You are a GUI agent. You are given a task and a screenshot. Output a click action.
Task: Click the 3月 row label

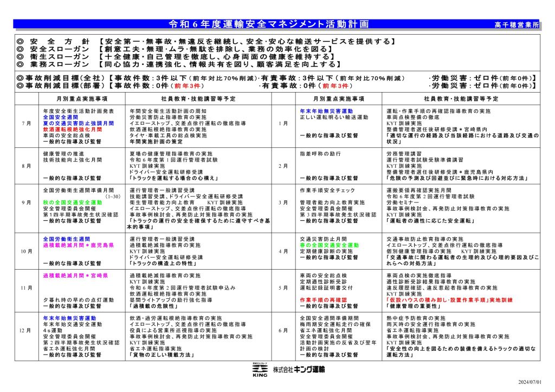point(283,202)
